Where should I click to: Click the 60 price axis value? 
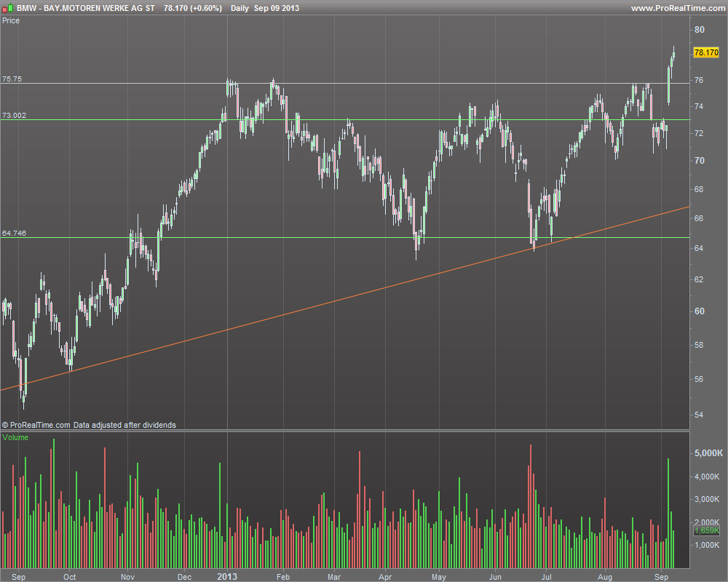click(x=699, y=311)
